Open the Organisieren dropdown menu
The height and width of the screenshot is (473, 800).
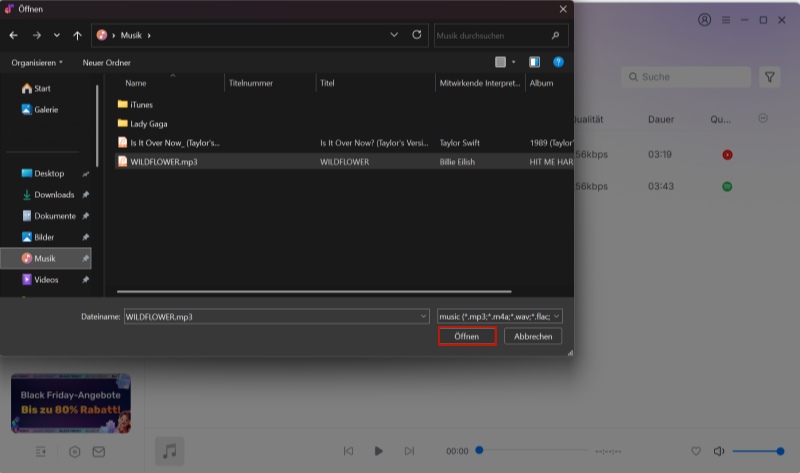point(37,62)
